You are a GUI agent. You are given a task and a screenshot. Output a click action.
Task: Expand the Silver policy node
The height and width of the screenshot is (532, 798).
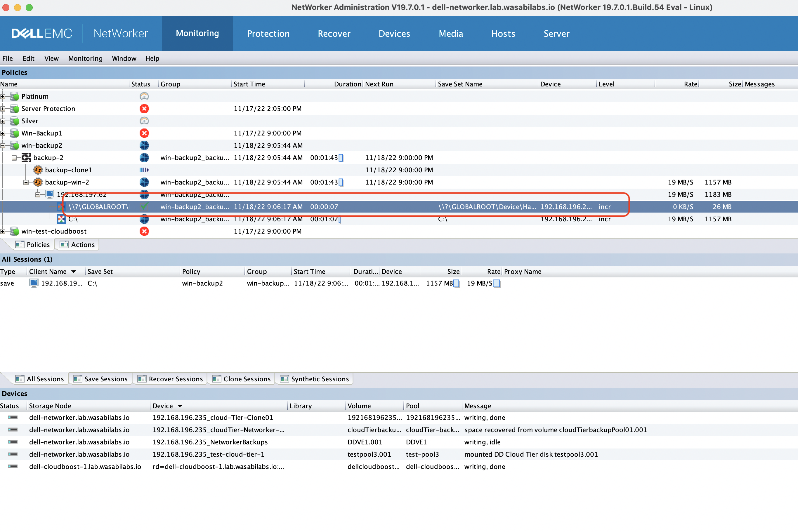point(3,121)
